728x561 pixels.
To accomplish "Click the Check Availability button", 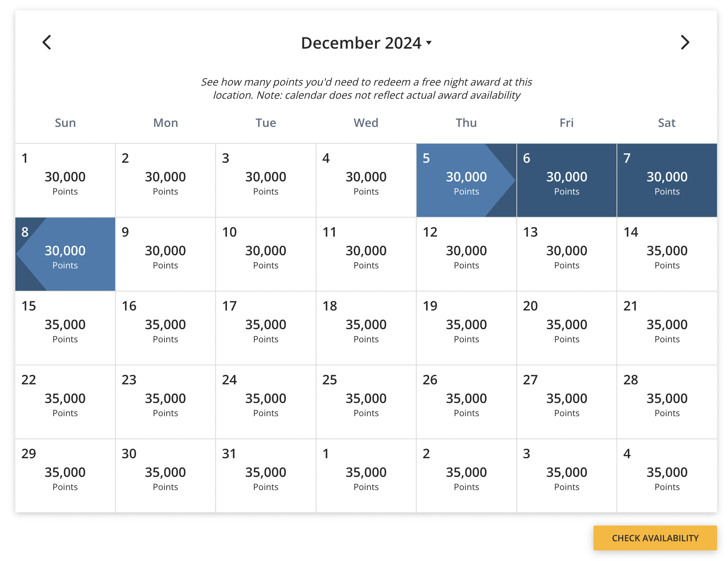I will [655, 538].
